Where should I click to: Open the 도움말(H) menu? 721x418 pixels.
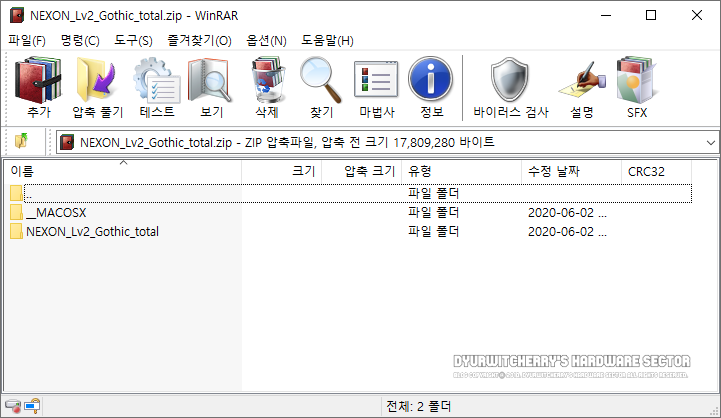(x=327, y=40)
